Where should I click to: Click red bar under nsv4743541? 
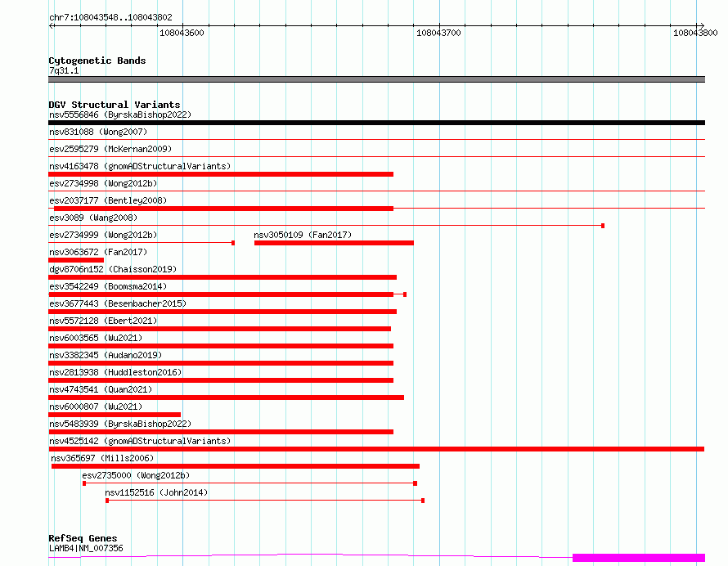click(226, 398)
